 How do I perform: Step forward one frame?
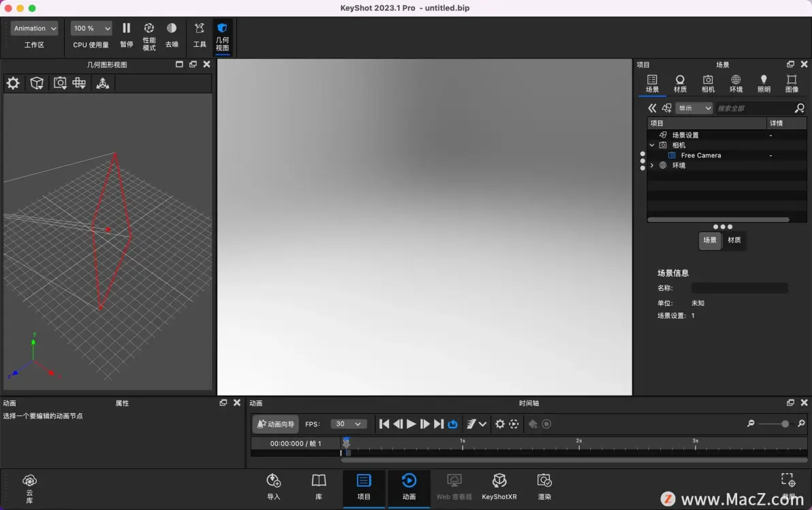click(424, 424)
